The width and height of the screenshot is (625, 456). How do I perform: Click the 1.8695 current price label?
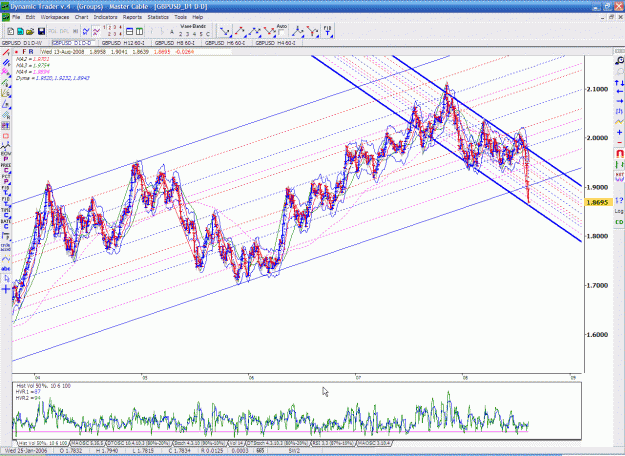598,202
